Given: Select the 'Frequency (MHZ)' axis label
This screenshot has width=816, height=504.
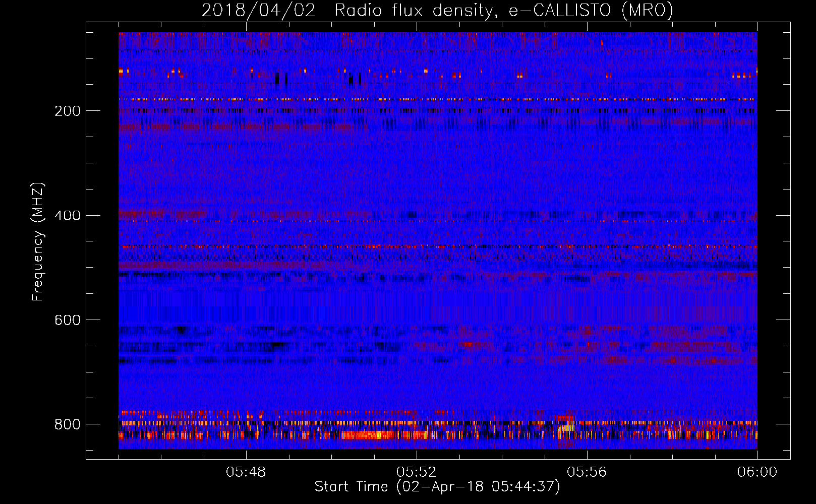Looking at the screenshot, I should 37,241.
